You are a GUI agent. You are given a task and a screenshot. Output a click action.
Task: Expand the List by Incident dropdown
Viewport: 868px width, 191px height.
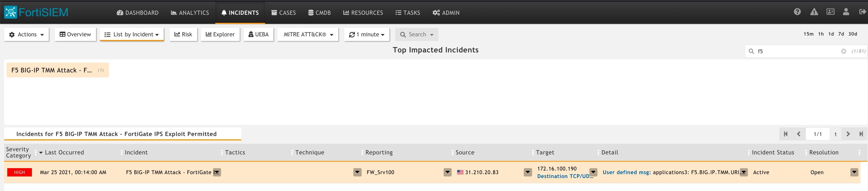click(x=132, y=34)
